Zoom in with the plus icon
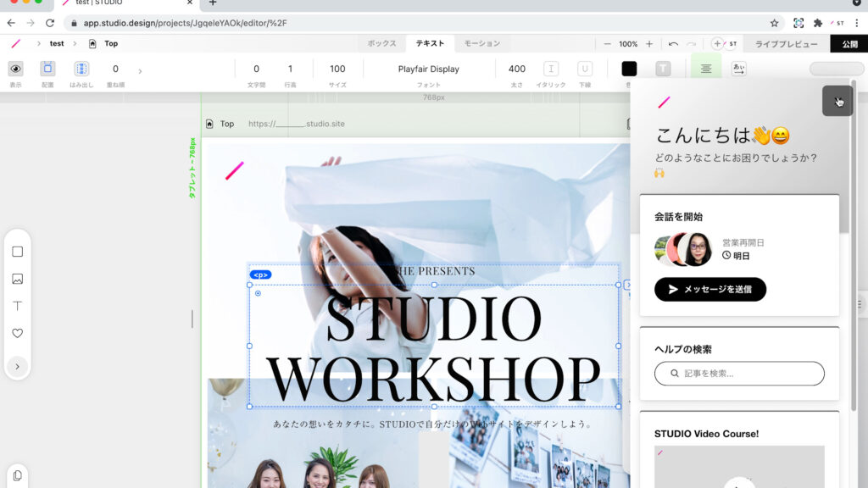868x488 pixels. 649,44
